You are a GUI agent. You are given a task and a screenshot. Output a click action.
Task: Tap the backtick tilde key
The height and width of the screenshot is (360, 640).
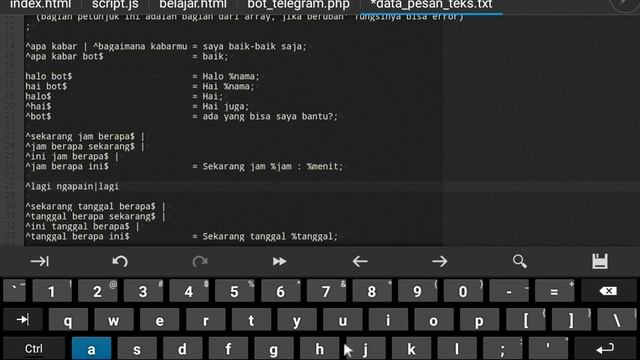(x=14, y=291)
